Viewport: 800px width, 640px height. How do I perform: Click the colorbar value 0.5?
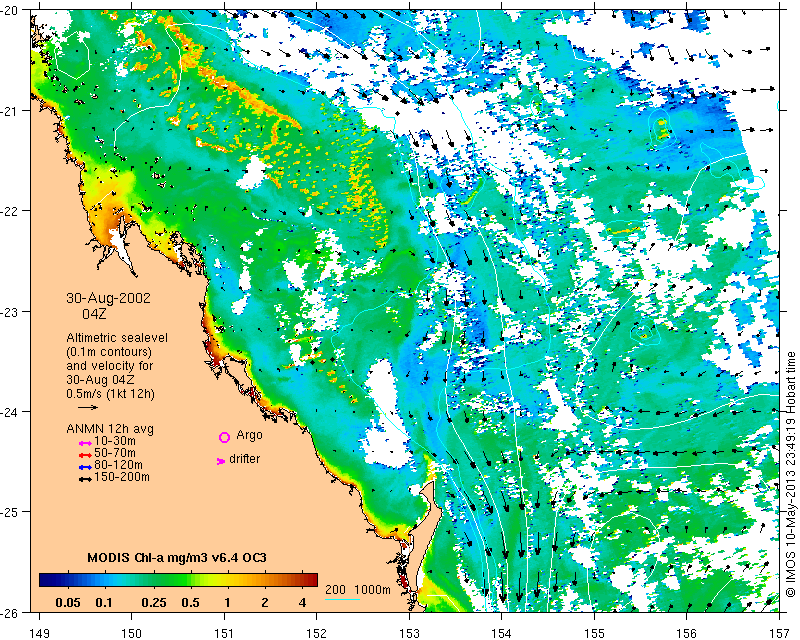[190, 603]
